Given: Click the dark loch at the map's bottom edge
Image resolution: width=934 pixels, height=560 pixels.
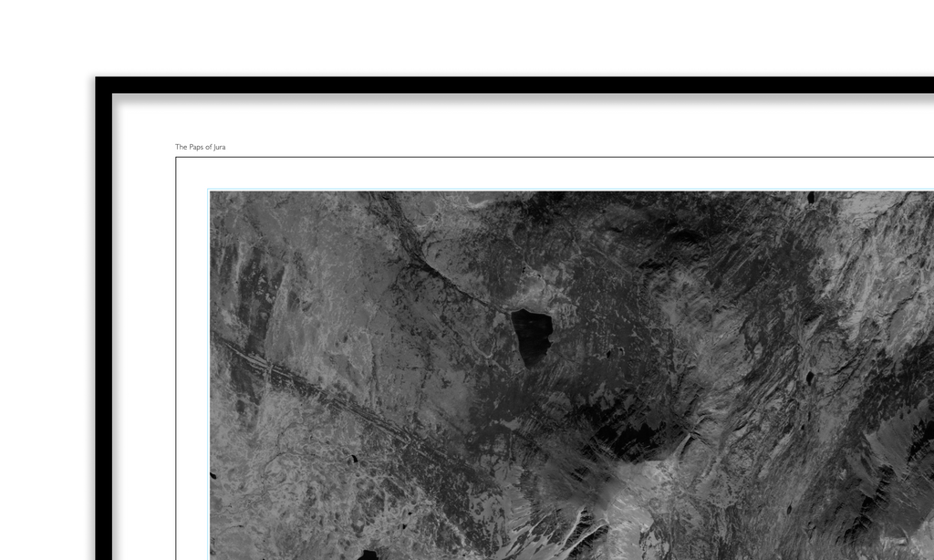Looking at the screenshot, I should click(368, 554).
